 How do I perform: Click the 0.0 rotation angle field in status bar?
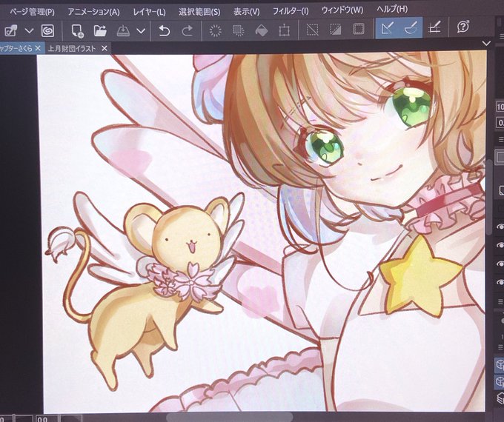pos(47,419)
